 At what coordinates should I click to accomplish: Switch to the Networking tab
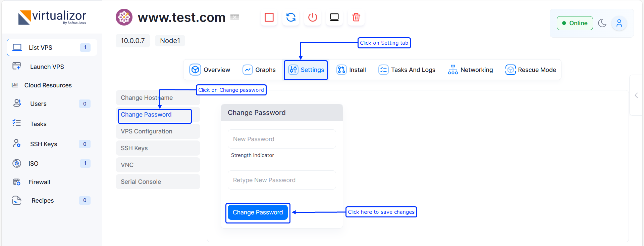pos(470,70)
